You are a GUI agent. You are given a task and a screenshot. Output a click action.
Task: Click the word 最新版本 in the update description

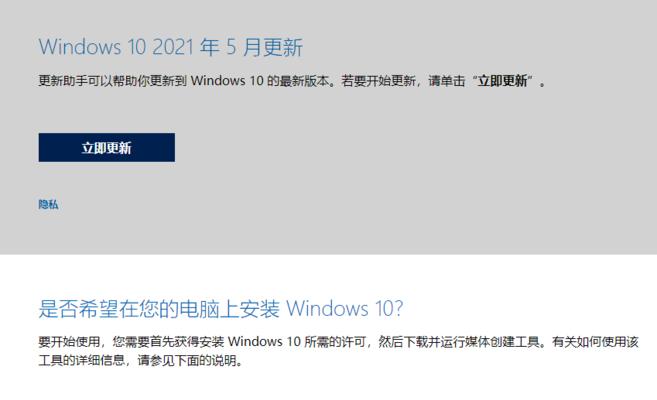[304, 80]
